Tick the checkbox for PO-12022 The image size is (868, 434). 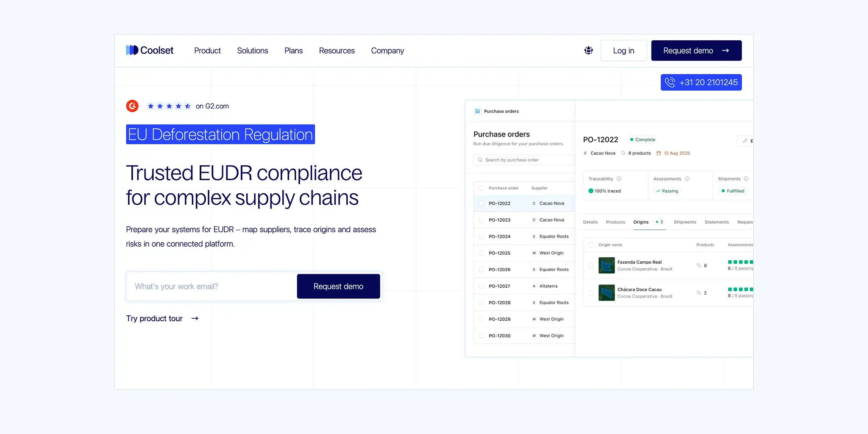click(x=481, y=203)
